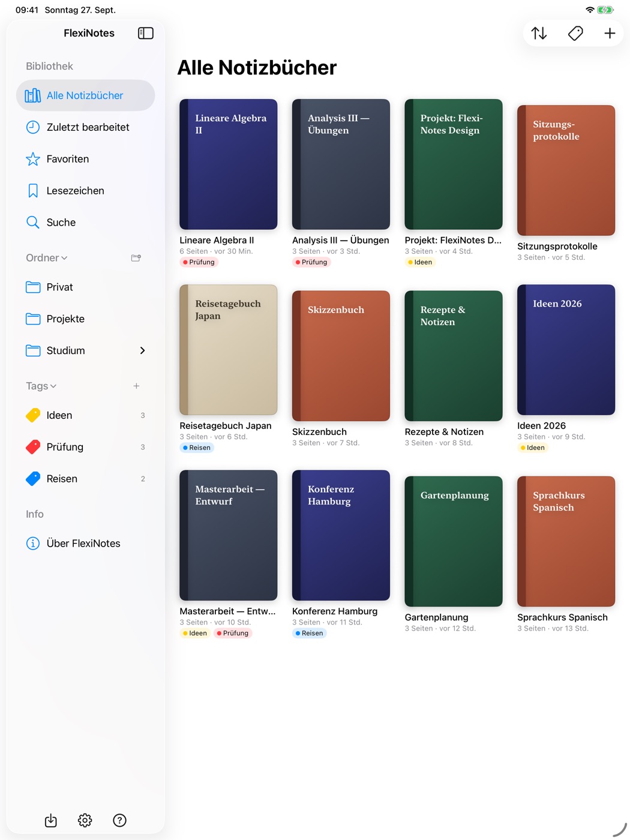
Task: Open Rezepte & Notizen notebook cover
Action: click(x=454, y=356)
